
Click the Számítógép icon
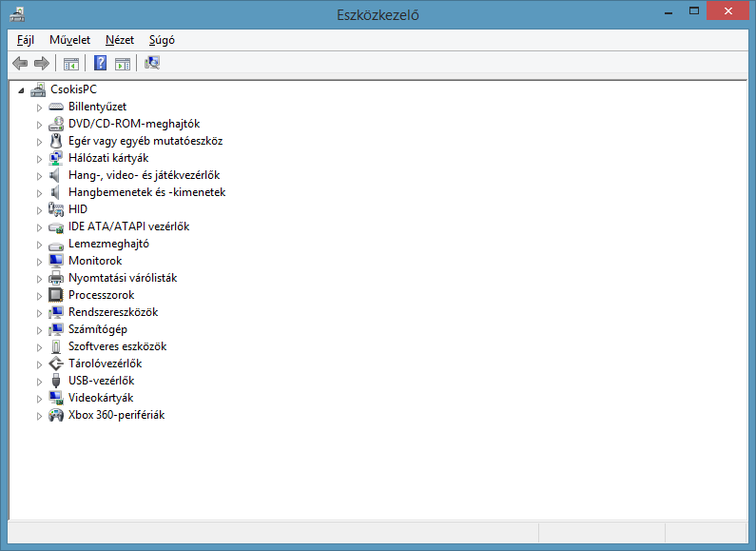[x=56, y=329]
